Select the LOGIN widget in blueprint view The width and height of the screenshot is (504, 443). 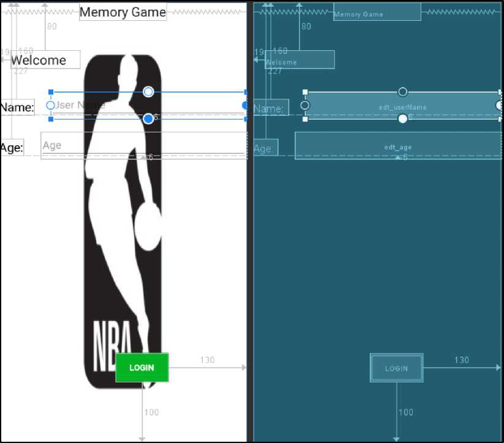click(x=396, y=368)
